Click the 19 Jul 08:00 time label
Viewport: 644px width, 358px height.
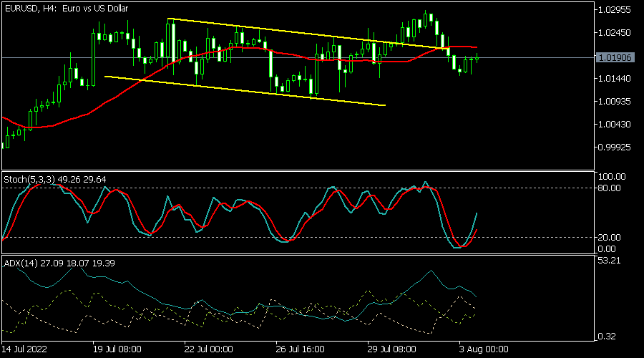pyautogui.click(x=117, y=349)
